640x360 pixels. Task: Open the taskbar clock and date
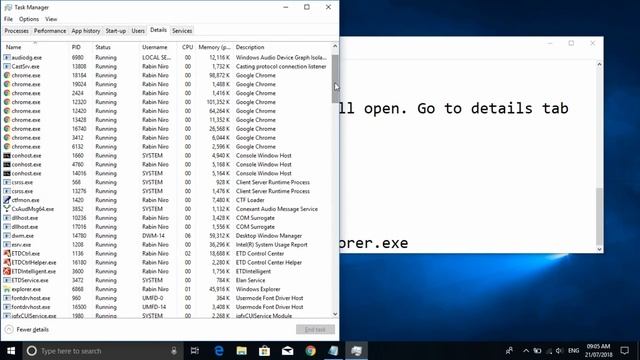[599, 351]
